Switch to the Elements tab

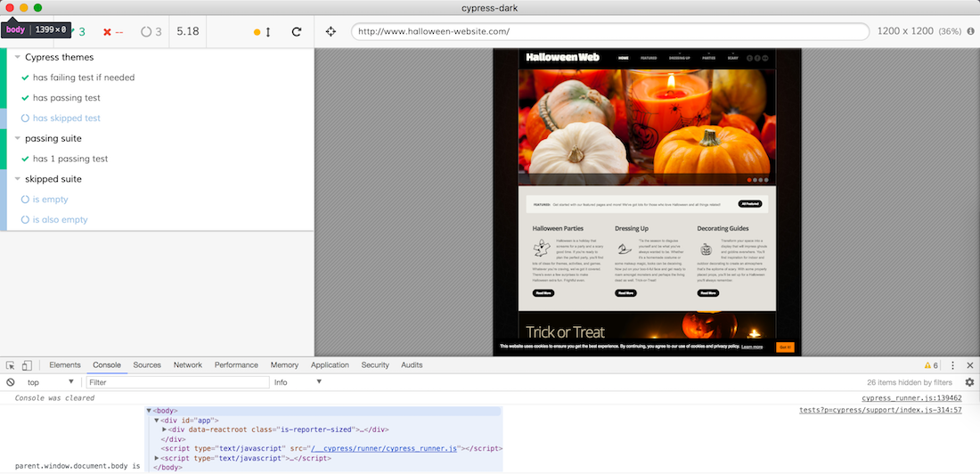coord(65,365)
